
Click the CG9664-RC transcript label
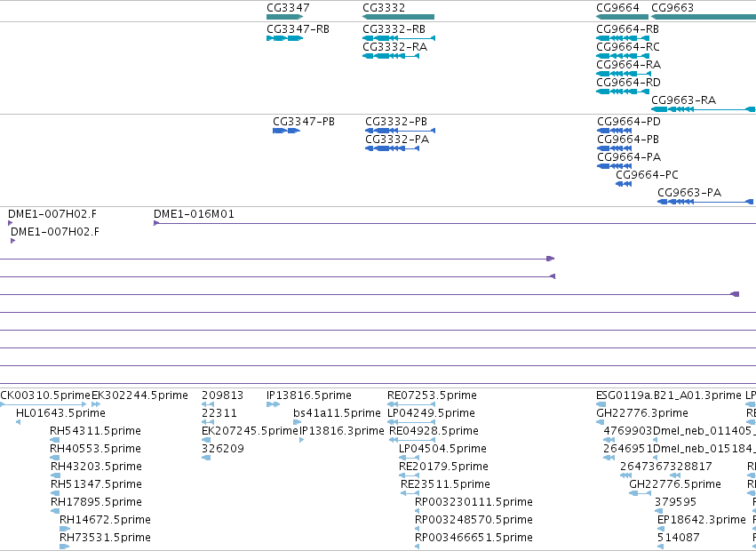pos(628,47)
